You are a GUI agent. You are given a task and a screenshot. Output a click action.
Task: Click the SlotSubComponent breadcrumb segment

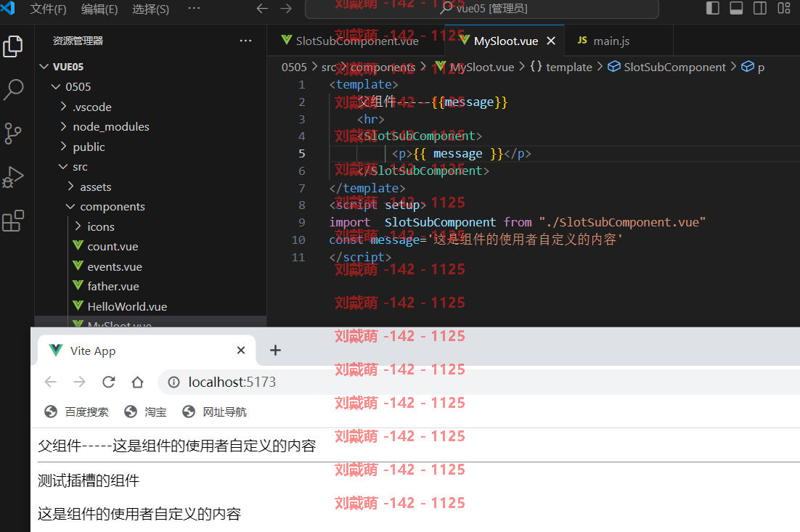[667, 67]
